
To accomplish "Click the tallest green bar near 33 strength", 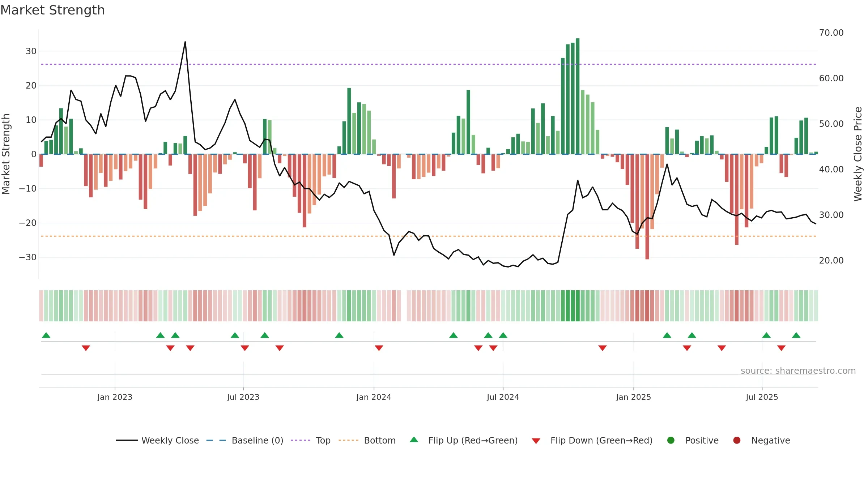I will [x=578, y=96].
